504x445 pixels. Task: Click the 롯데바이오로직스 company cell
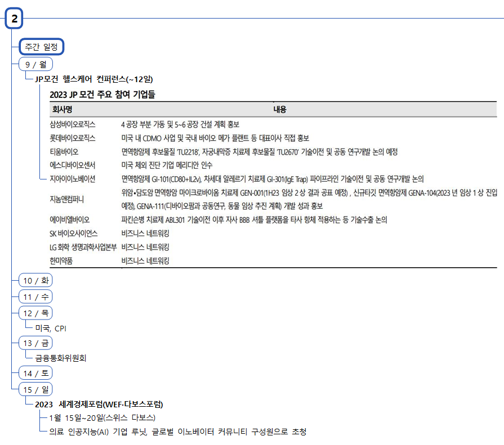point(72,138)
